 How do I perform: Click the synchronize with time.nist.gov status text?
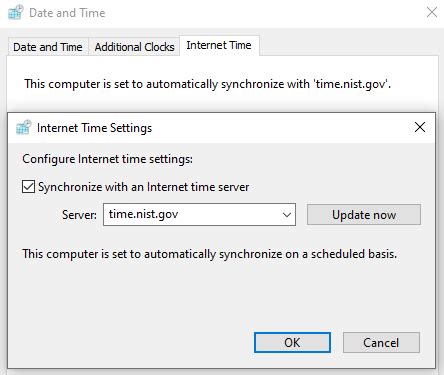(208, 84)
